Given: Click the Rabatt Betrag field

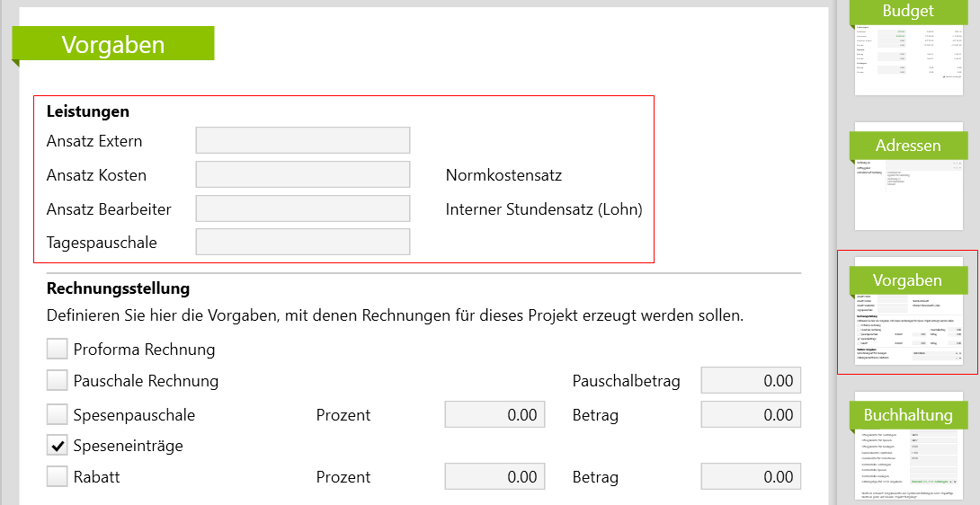Looking at the screenshot, I should [750, 476].
